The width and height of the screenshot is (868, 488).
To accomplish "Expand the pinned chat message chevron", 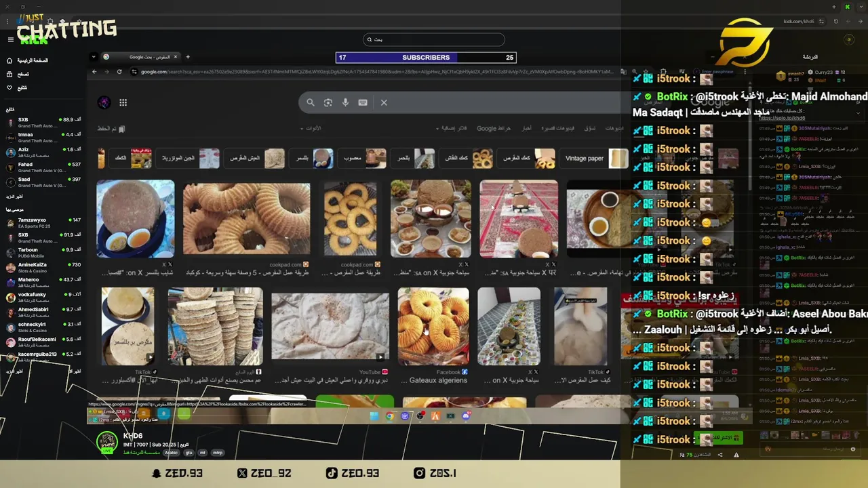I will pyautogui.click(x=858, y=113).
